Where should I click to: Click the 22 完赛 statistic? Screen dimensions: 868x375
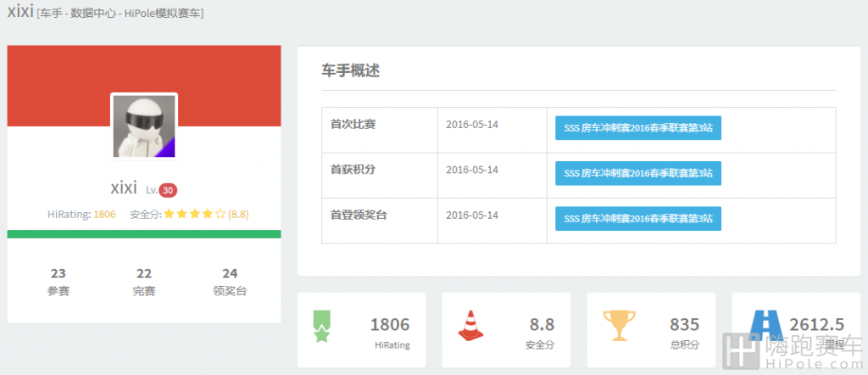pos(144,282)
